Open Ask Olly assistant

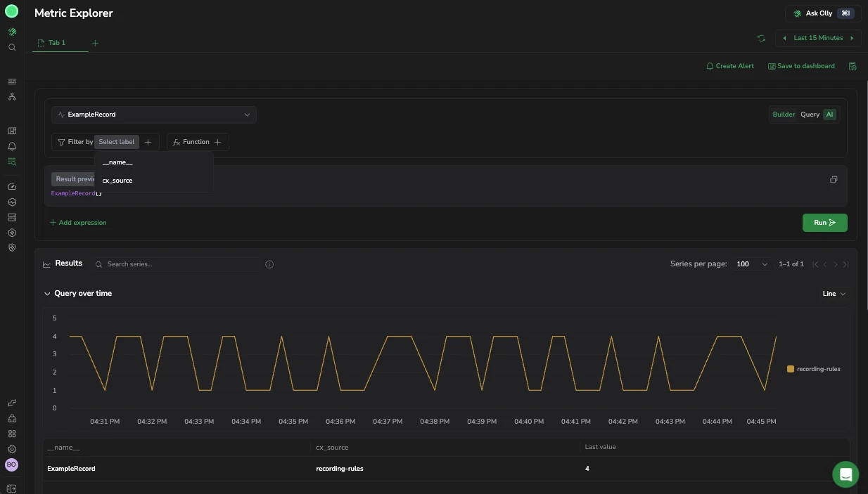tap(823, 13)
